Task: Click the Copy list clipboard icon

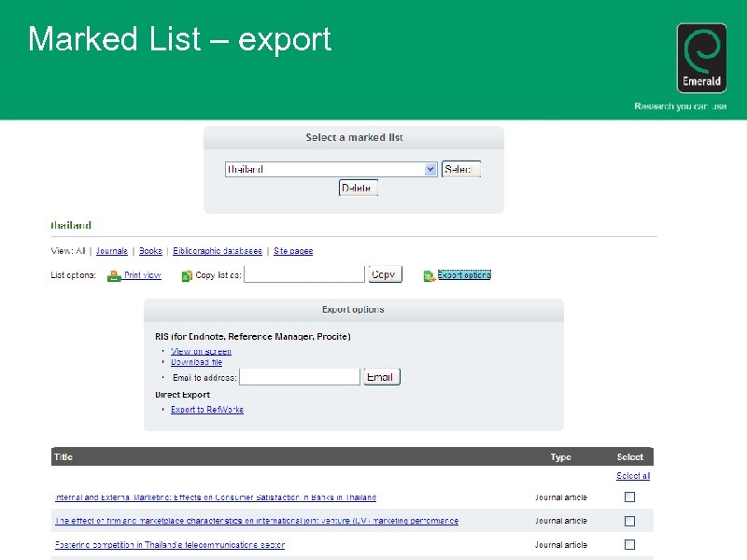Action: coord(186,273)
